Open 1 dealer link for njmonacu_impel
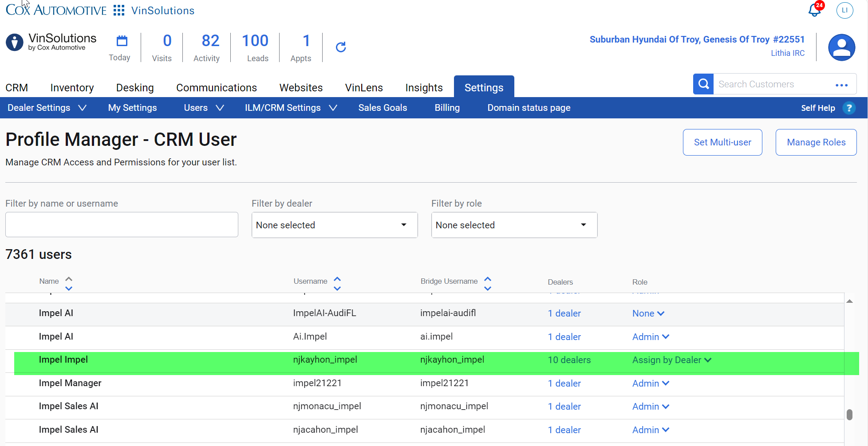 (x=564, y=407)
